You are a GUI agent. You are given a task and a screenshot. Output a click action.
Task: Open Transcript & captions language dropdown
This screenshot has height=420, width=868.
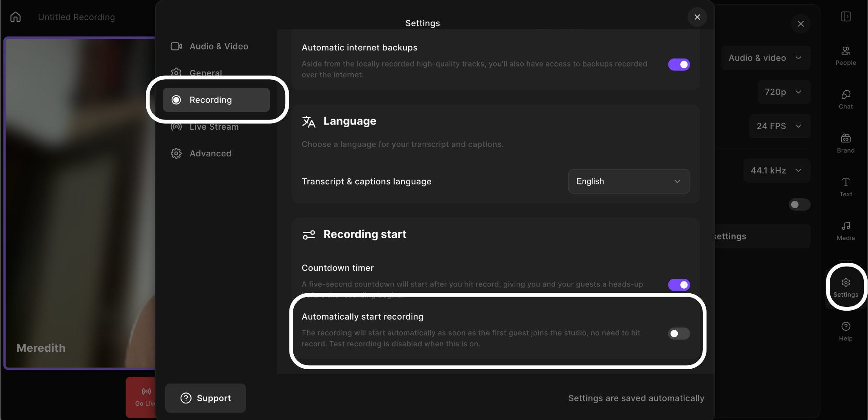tap(629, 181)
